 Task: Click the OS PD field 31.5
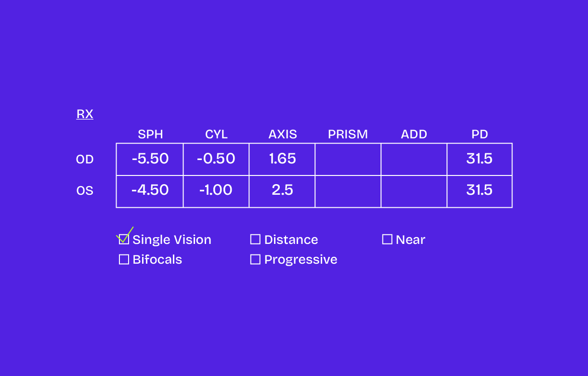[x=479, y=191]
